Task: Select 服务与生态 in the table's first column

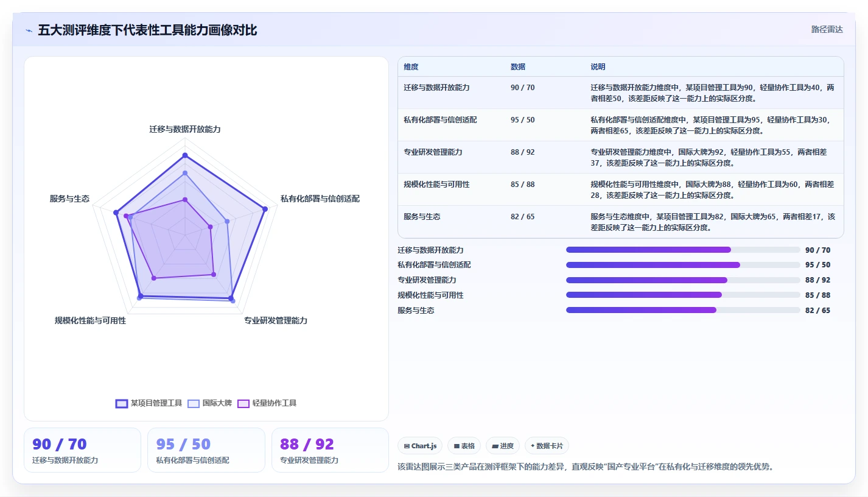Action: click(422, 217)
